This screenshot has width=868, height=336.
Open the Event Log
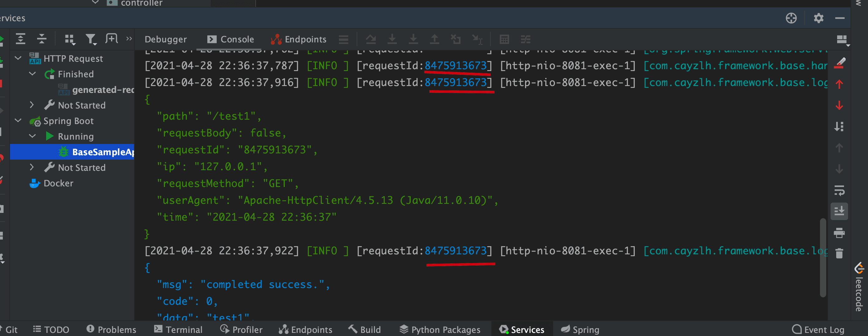pyautogui.click(x=818, y=329)
